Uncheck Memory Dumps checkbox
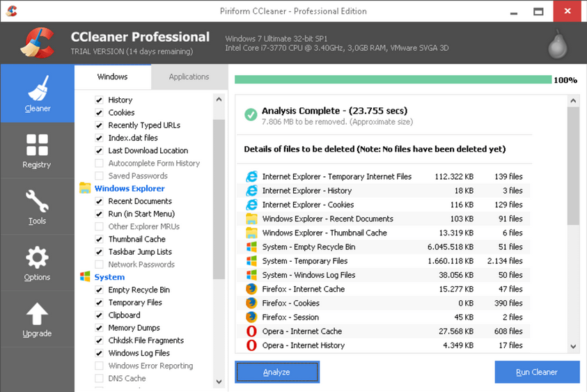 tap(99, 328)
